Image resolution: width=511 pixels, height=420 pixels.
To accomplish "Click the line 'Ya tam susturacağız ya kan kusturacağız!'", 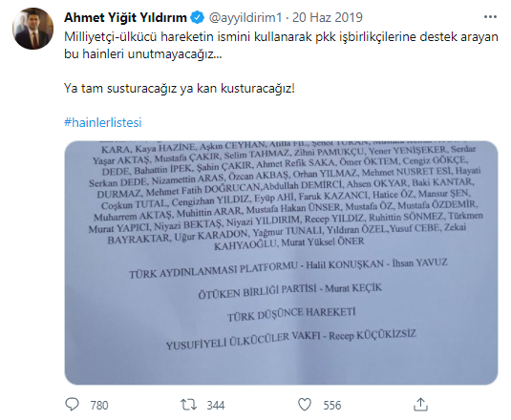I will point(180,88).
